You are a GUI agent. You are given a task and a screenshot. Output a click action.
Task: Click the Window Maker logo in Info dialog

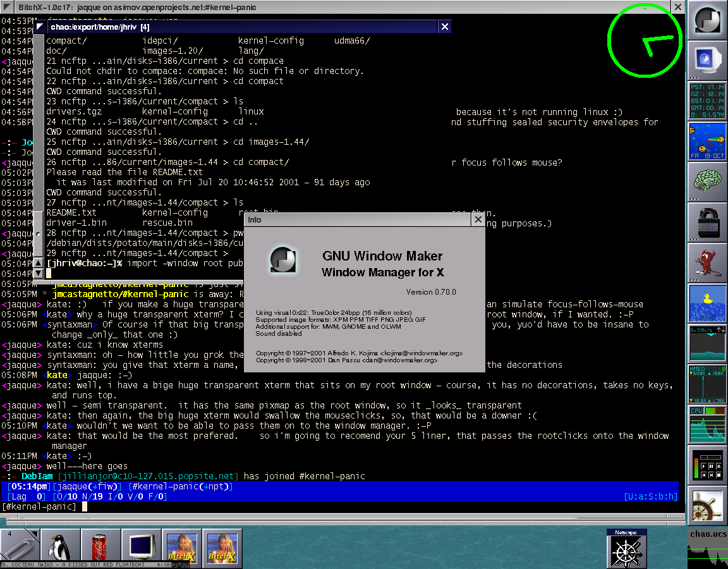click(x=283, y=259)
